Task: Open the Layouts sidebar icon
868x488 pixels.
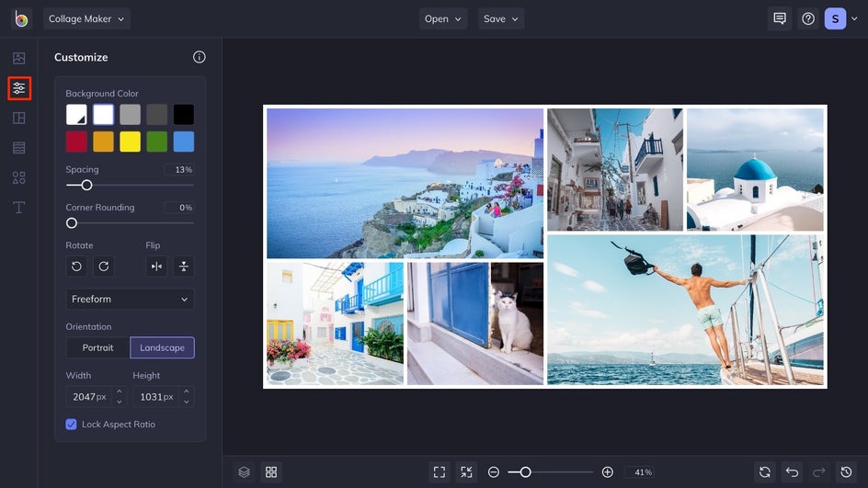Action: click(x=18, y=118)
